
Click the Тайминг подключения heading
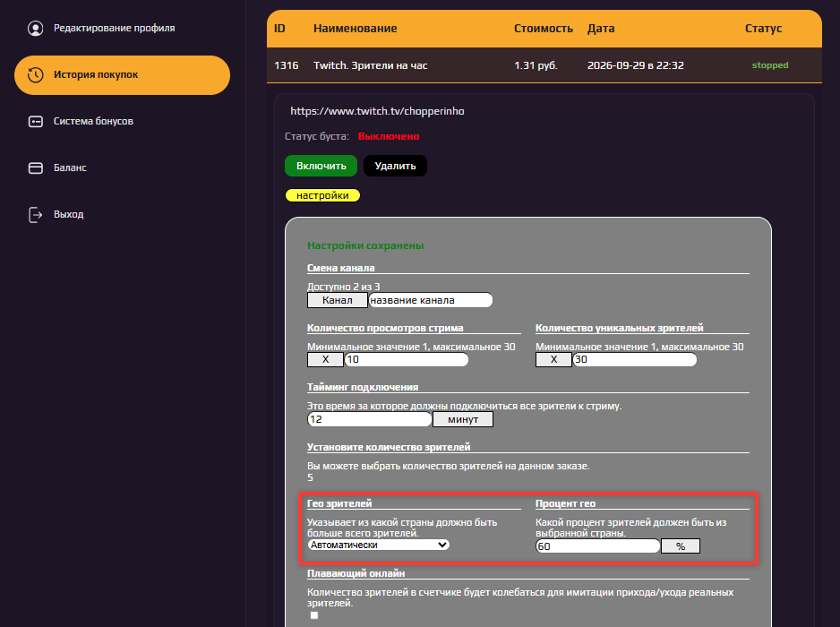363,387
